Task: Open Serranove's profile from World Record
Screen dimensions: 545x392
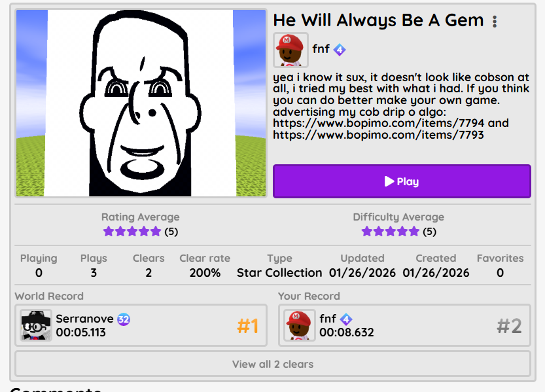Action: tap(84, 319)
